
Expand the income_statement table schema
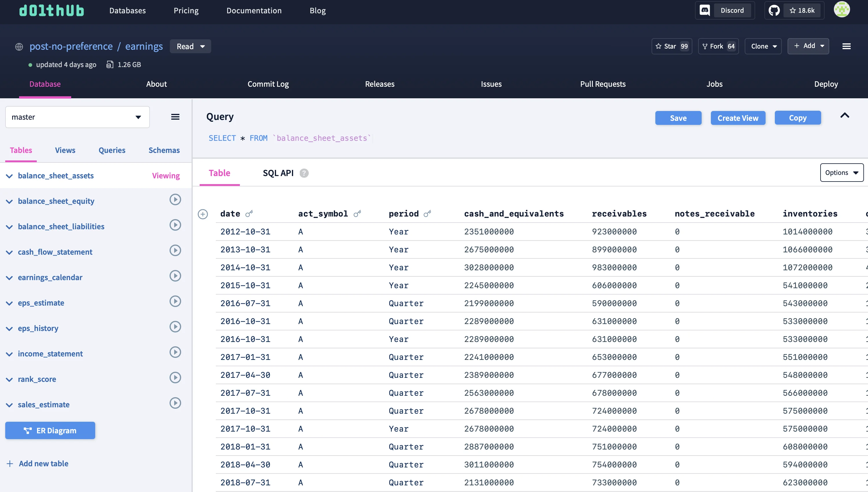pyautogui.click(x=10, y=354)
